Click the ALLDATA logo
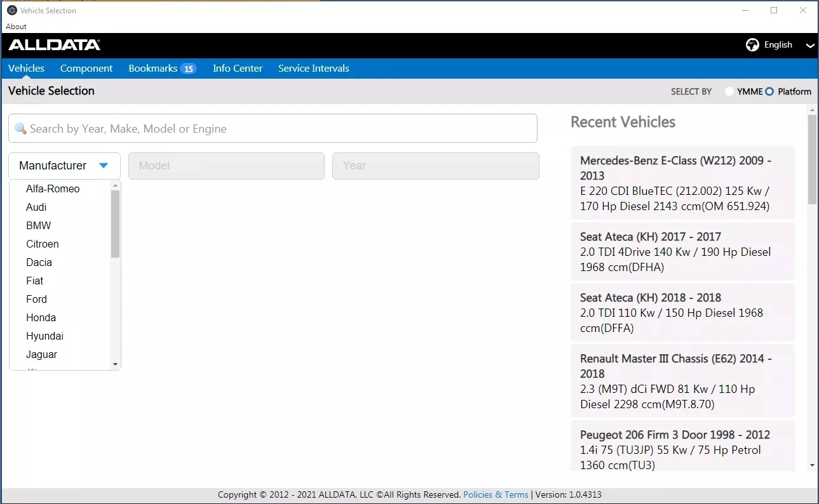 point(54,45)
